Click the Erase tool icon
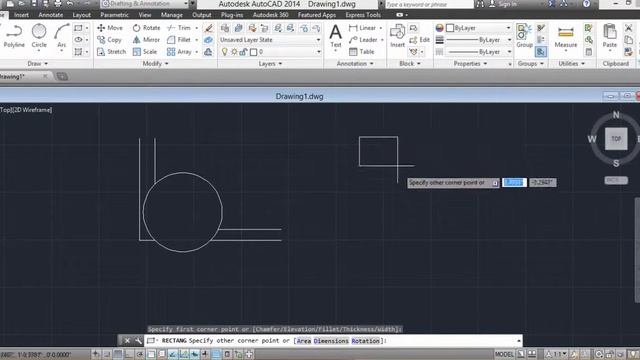Viewport: 640px width, 360px height. click(208, 28)
